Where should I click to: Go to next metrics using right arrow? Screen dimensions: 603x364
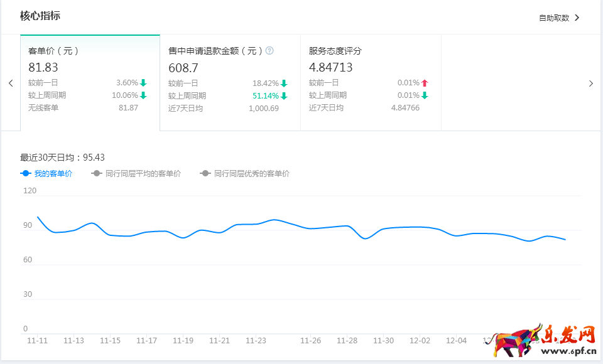[x=590, y=83]
